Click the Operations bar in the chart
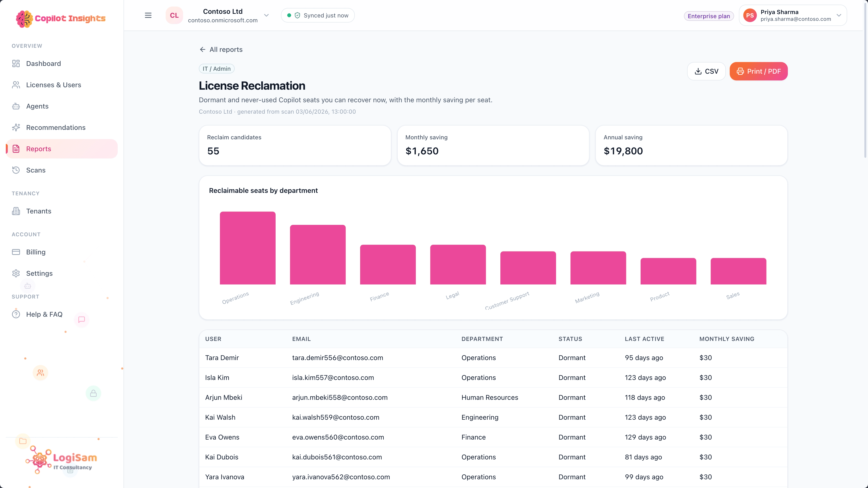This screenshot has width=868, height=488. pyautogui.click(x=248, y=248)
